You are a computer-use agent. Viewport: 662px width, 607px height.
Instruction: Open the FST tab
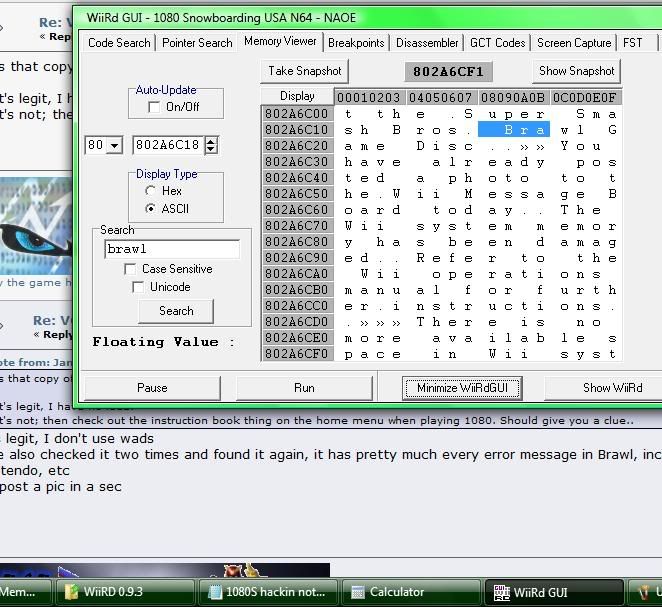coord(632,43)
